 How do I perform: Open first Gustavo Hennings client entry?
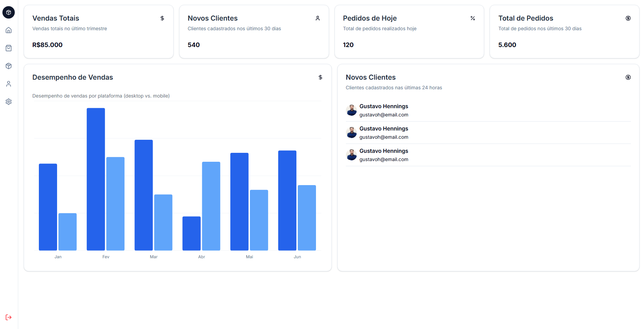(x=384, y=106)
